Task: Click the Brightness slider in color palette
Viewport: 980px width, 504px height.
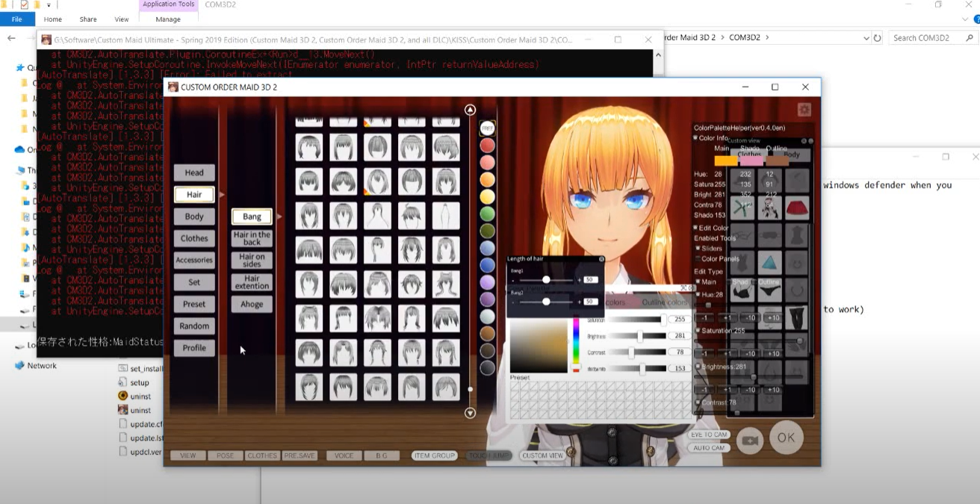Action: 636,336
